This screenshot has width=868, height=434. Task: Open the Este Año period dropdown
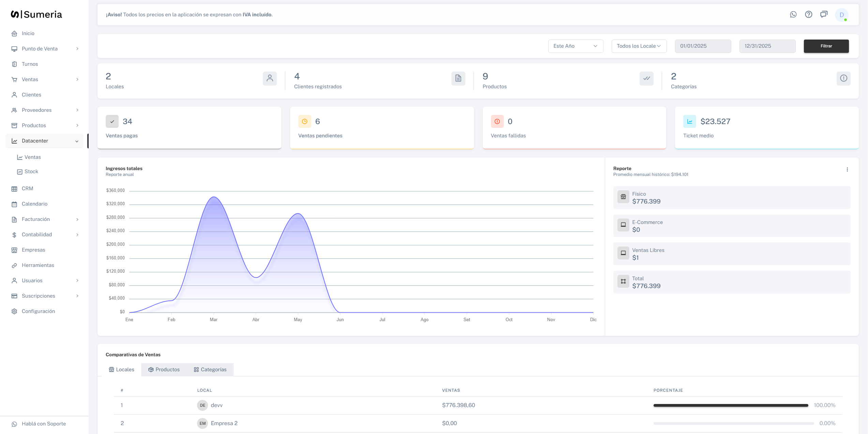(x=575, y=46)
